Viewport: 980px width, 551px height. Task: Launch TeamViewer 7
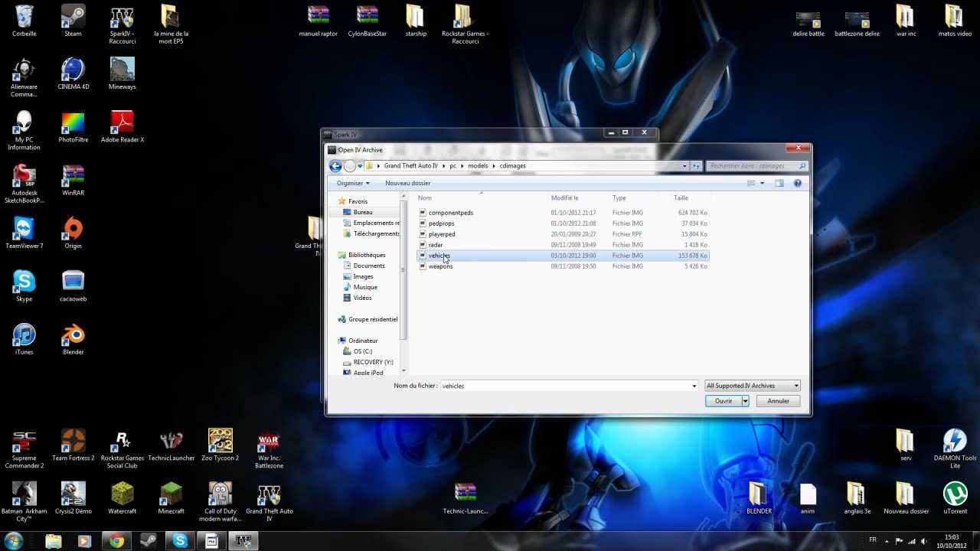point(24,233)
